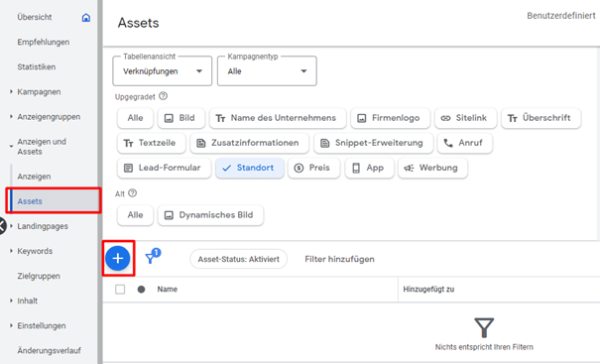
Task: Expand Inhalt in the sidebar
Action: pyautogui.click(x=12, y=301)
